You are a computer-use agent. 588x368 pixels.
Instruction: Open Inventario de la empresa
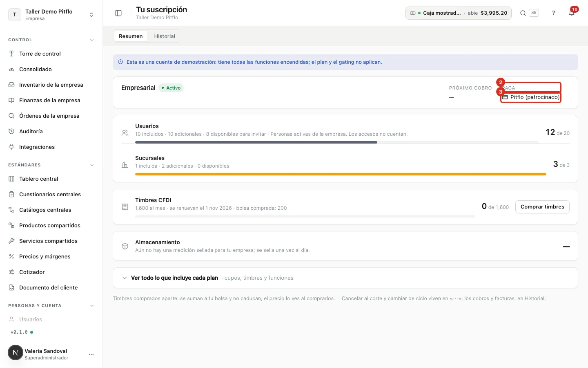pos(51,85)
